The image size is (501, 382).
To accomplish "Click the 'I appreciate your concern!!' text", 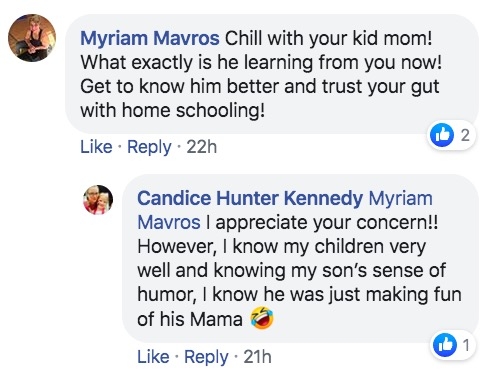I will [322, 223].
